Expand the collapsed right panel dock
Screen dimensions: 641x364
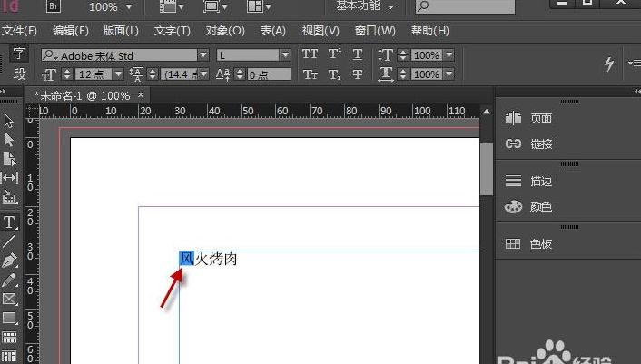click(x=636, y=92)
